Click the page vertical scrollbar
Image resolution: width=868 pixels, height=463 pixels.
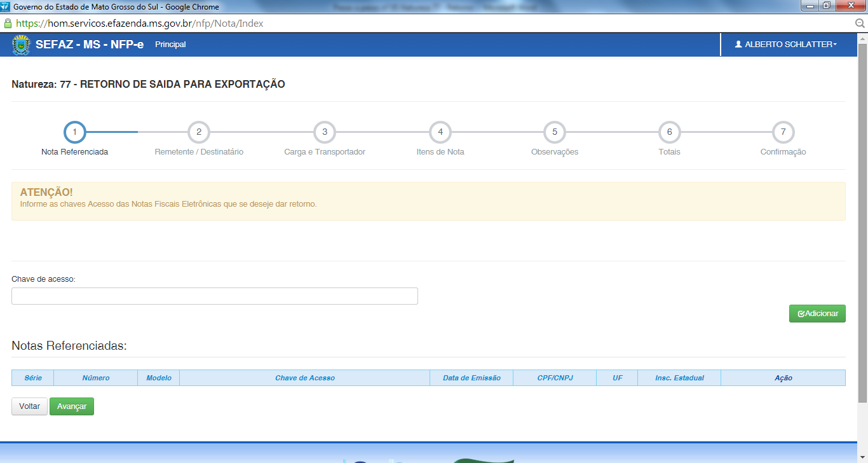(x=862, y=223)
